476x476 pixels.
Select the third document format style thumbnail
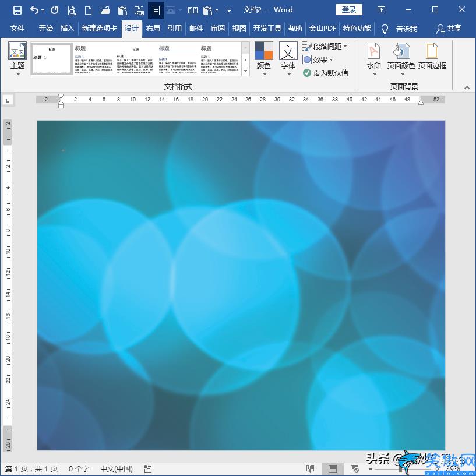[x=135, y=59]
